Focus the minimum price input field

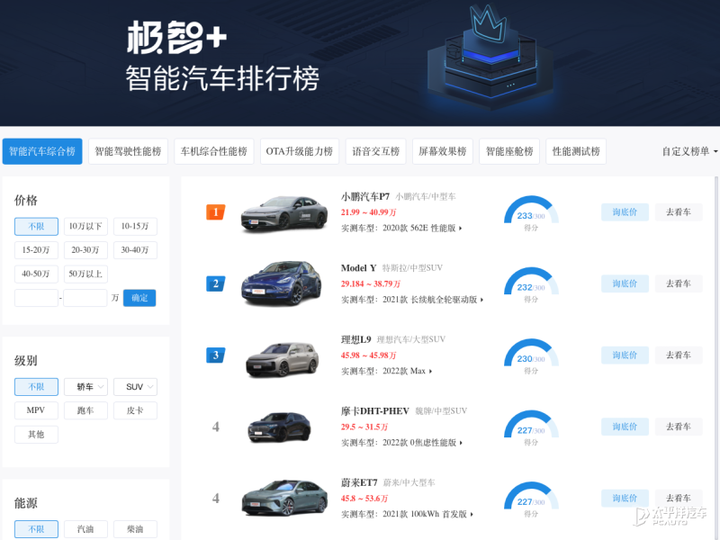point(36,298)
